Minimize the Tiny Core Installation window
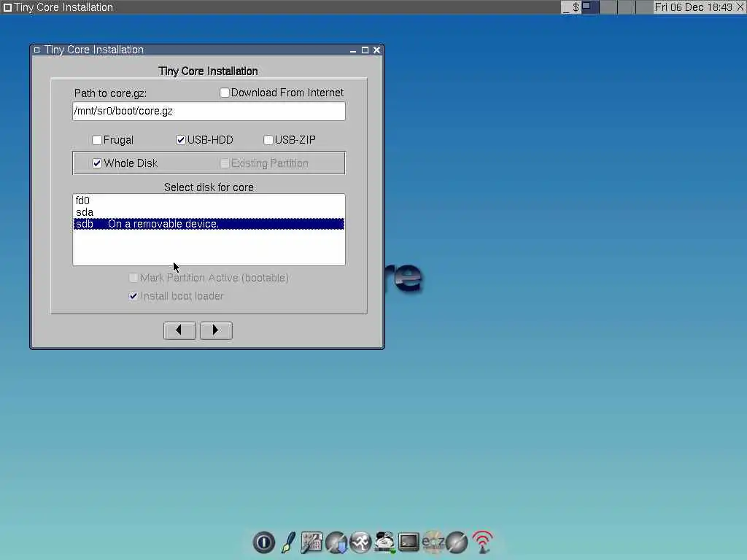This screenshot has width=747, height=560. (353, 50)
